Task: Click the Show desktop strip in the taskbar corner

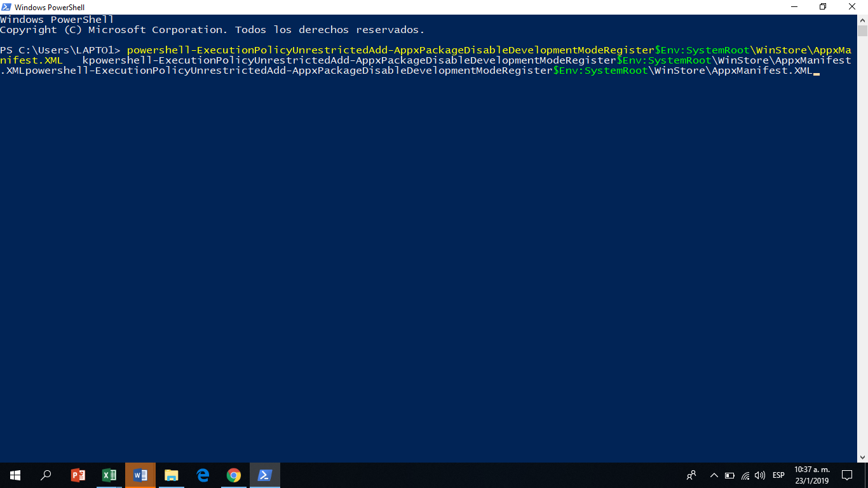Action: coord(866,475)
